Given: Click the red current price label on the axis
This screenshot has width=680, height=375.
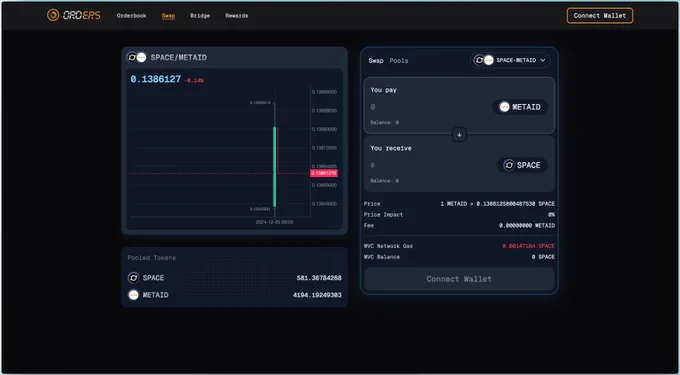Looking at the screenshot, I should [x=324, y=173].
